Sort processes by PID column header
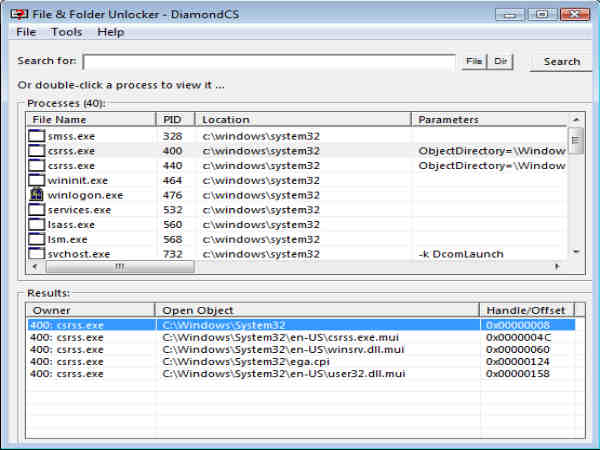The height and width of the screenshot is (450, 600). click(x=173, y=119)
